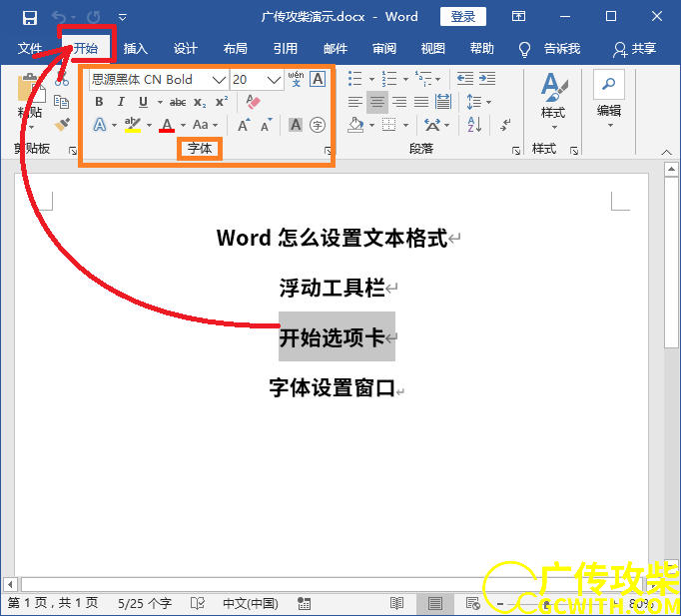Open the 文件 menu
Viewport: 681px width, 616px height.
tap(30, 48)
